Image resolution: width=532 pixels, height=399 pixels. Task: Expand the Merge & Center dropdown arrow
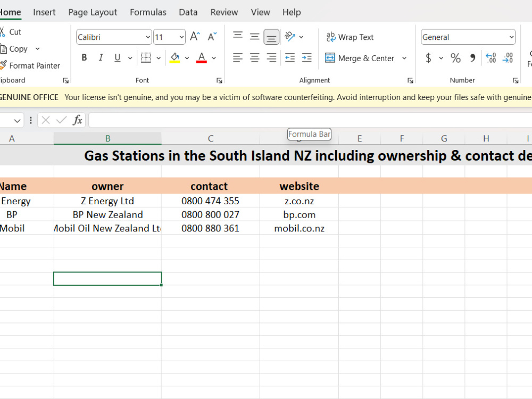tap(404, 58)
